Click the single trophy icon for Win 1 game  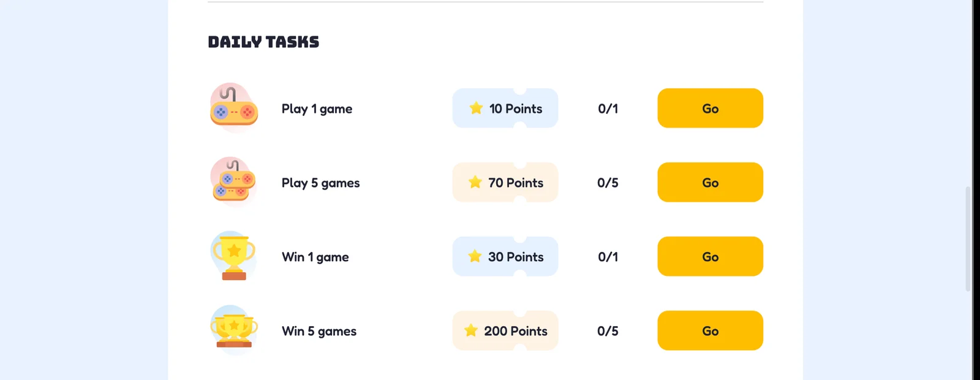(234, 257)
